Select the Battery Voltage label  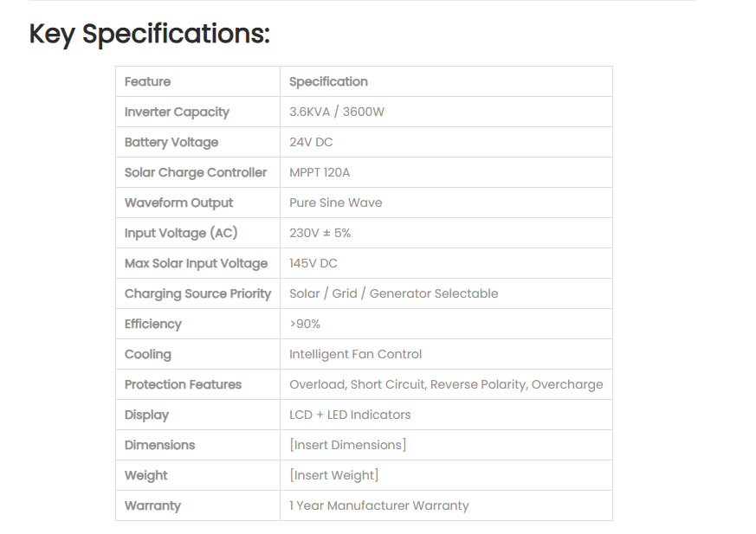tap(171, 142)
